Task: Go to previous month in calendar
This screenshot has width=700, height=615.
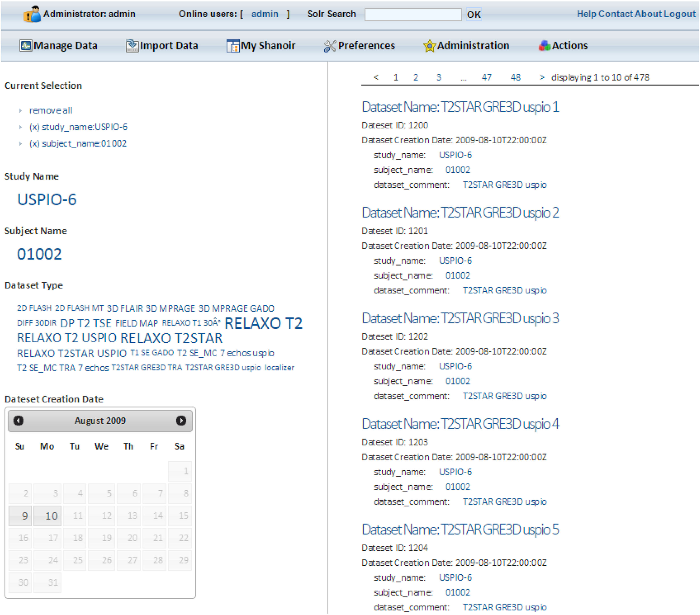Action: tap(18, 420)
